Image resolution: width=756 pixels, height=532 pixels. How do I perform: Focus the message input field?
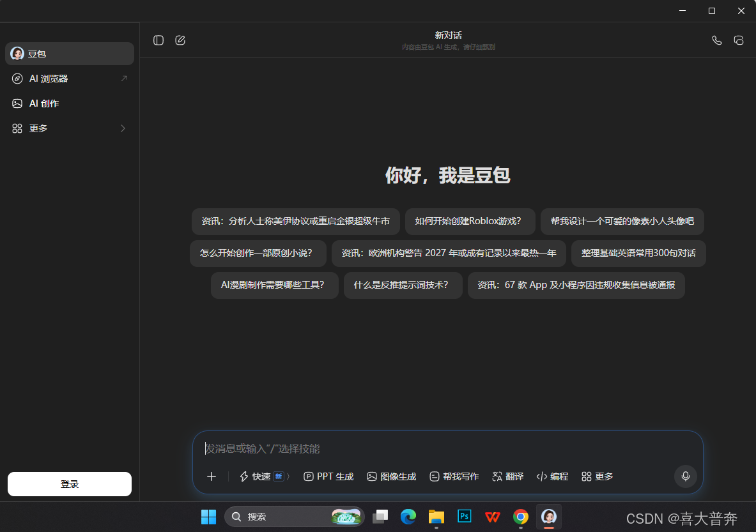tap(448, 448)
